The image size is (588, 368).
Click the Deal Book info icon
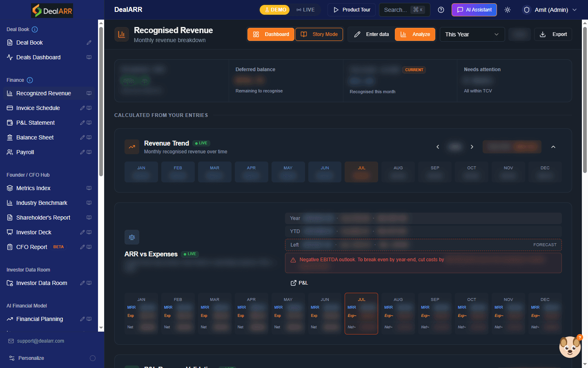click(35, 29)
